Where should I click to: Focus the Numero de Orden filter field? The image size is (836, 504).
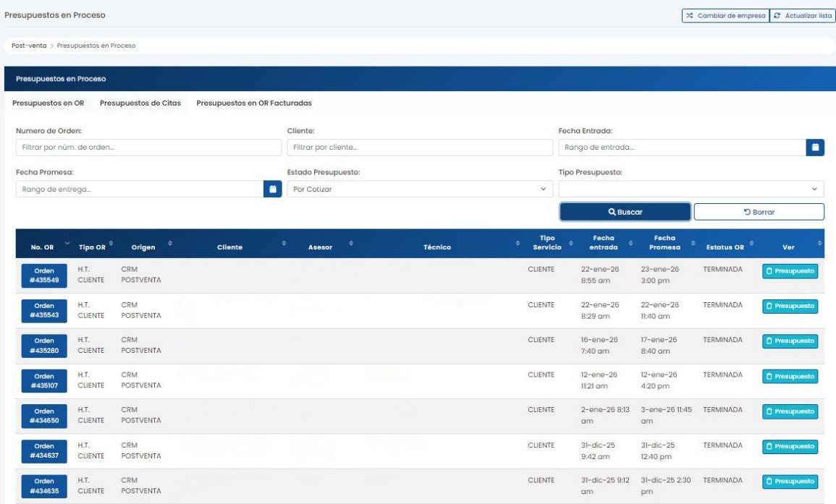(x=148, y=148)
